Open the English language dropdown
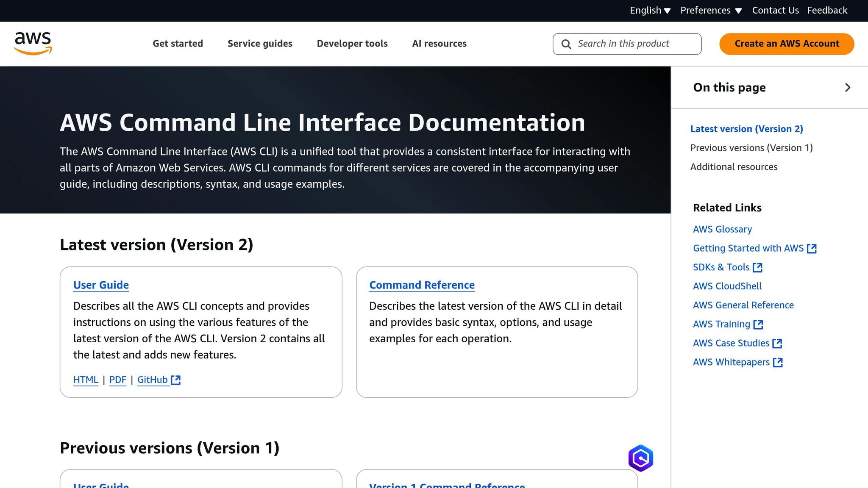The image size is (868, 488). (650, 11)
